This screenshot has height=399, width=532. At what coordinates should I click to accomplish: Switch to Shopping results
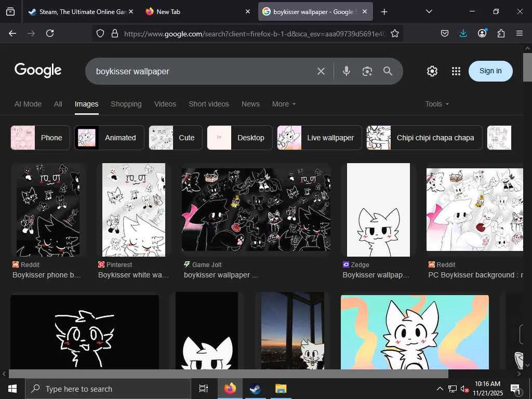click(x=126, y=104)
